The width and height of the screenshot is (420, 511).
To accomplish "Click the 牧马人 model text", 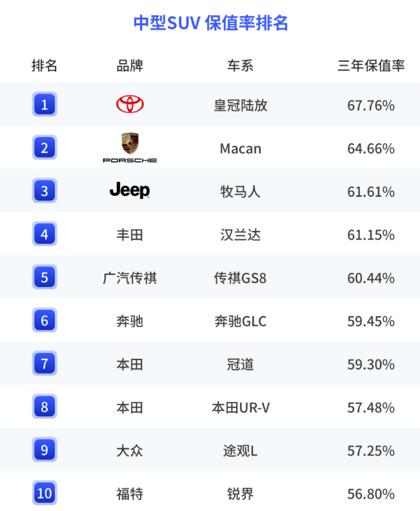I will click(x=240, y=192).
